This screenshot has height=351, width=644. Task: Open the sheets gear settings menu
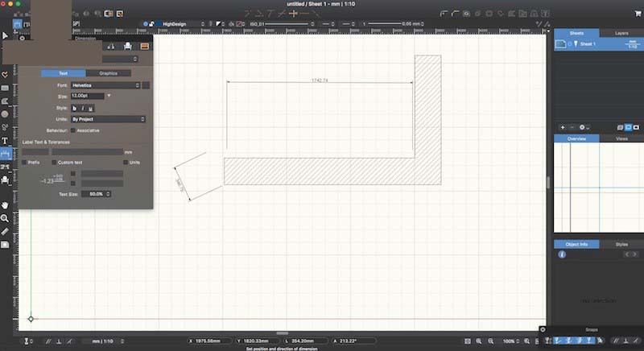tap(584, 127)
